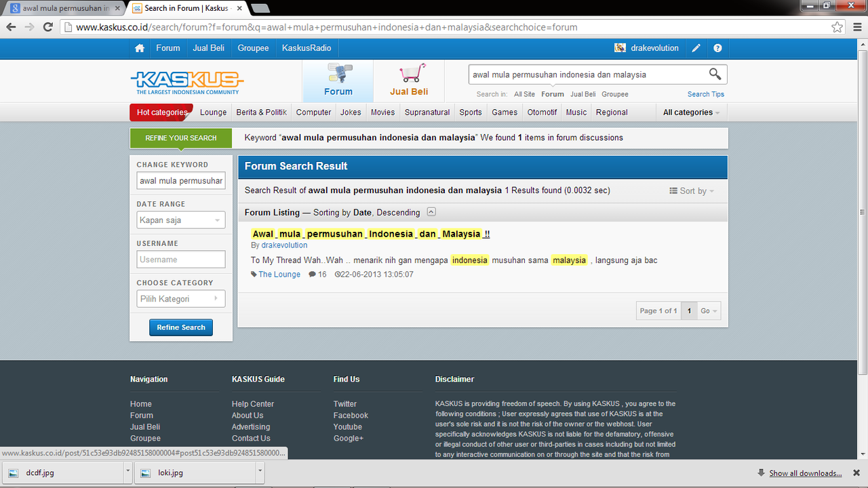Close the downloads bar
Image resolution: width=868 pixels, height=488 pixels.
[x=856, y=473]
